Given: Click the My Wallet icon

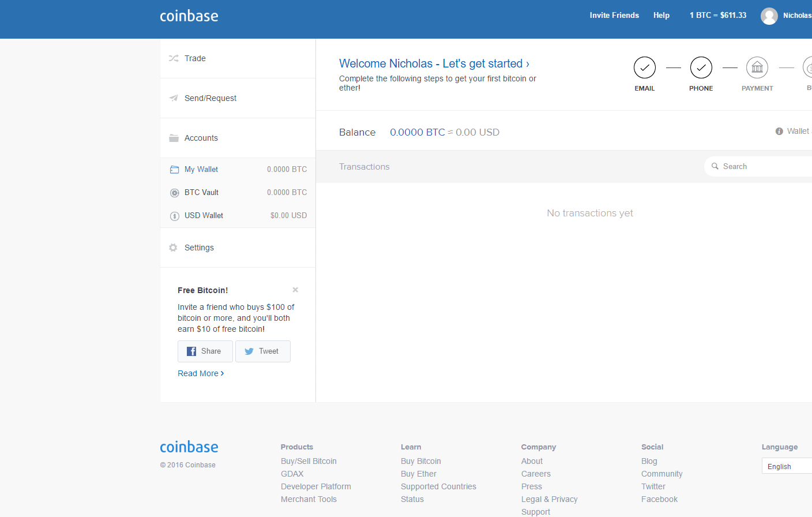Looking at the screenshot, I should 174,170.
